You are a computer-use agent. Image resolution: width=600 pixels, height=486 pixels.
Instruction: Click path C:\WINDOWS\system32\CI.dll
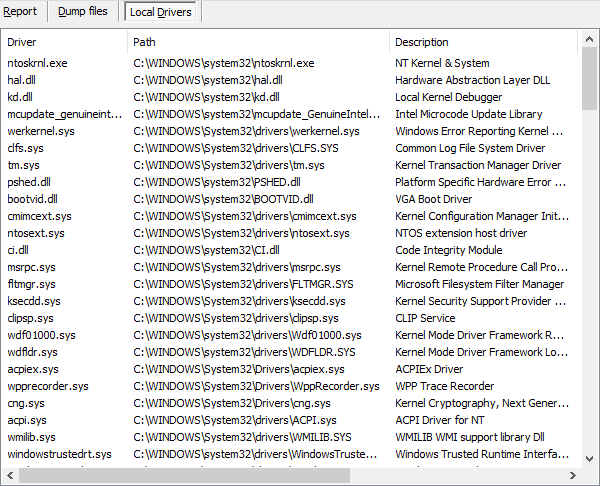(x=206, y=250)
